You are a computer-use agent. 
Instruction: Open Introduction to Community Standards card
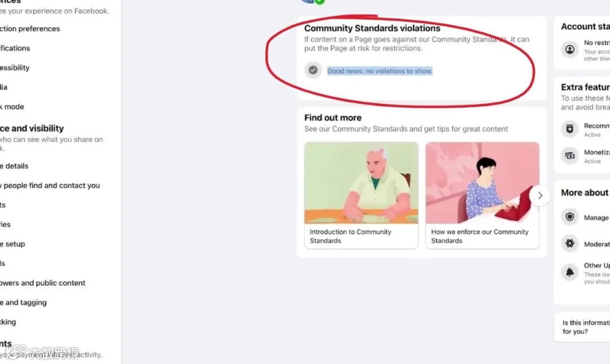tap(361, 195)
